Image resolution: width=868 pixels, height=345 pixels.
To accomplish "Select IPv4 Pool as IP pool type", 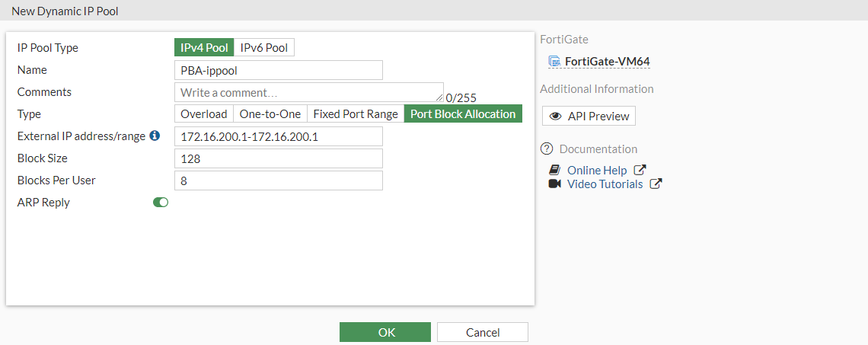I will coord(204,48).
